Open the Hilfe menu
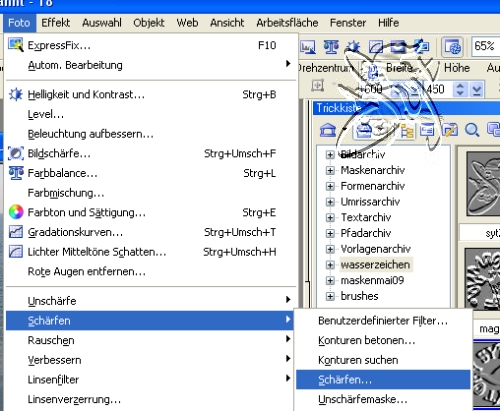This screenshot has height=411, width=500. [388, 23]
